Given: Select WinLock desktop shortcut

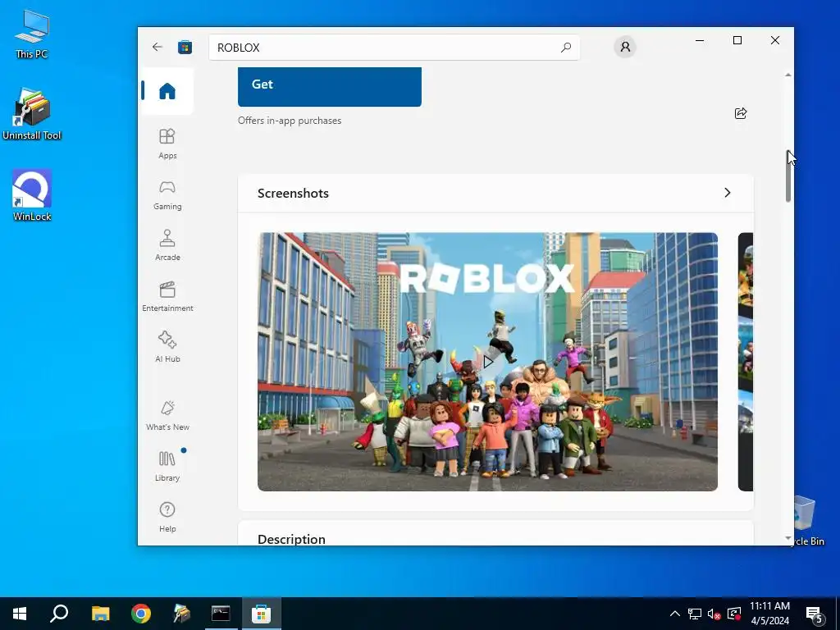Looking at the screenshot, I should (32, 195).
